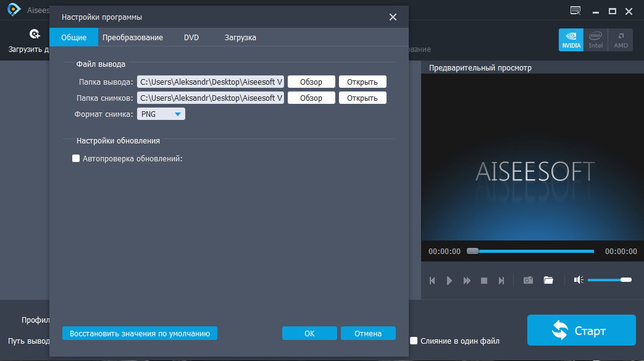This screenshot has height=361, width=644.
Task: Open the menu icon in title bar
Action: [x=575, y=11]
